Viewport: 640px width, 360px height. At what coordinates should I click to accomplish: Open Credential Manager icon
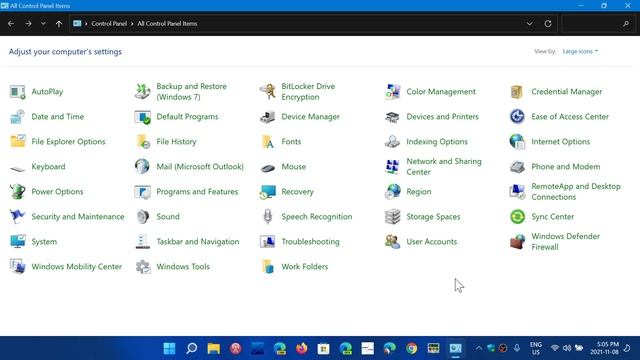coord(517,92)
